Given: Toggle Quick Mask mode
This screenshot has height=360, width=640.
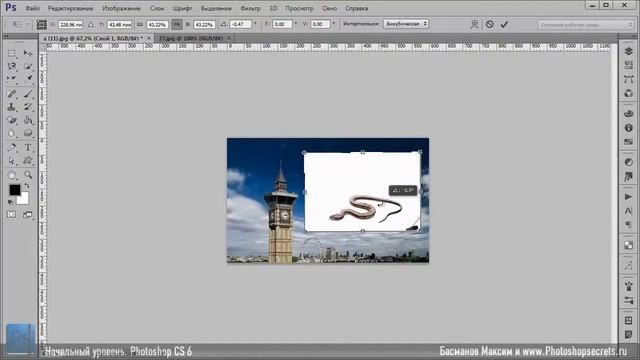Looking at the screenshot, I should tap(11, 215).
